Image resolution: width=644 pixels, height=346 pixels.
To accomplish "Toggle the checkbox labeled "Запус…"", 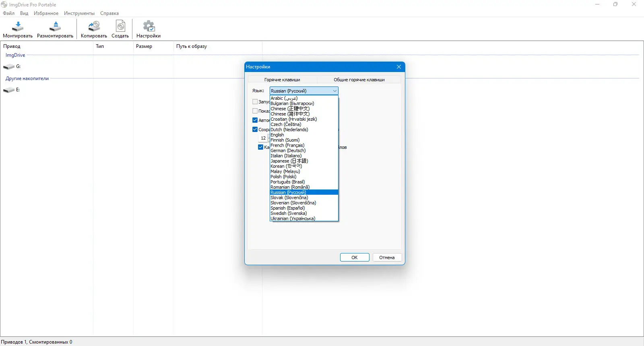I will (255, 102).
